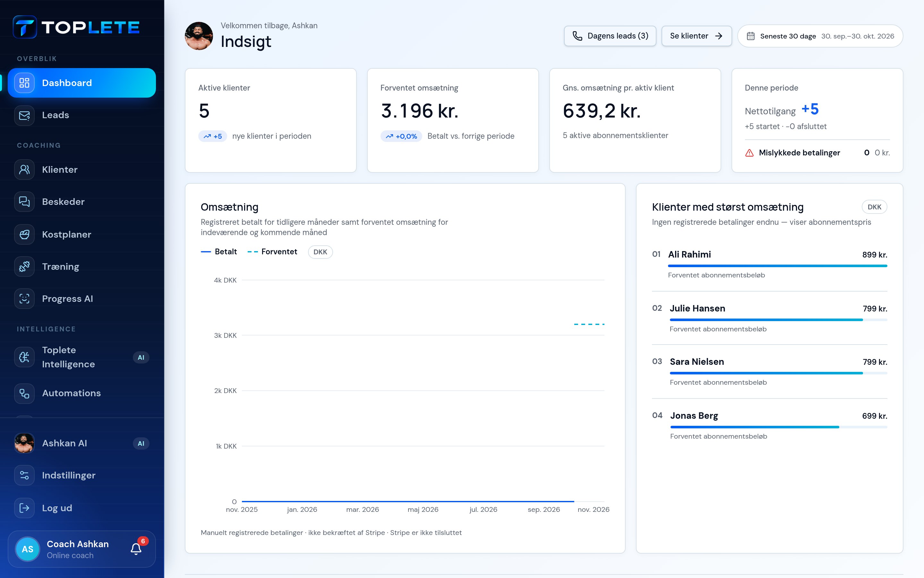The image size is (924, 578).
Task: Click the Klienter people icon
Action: (x=24, y=169)
